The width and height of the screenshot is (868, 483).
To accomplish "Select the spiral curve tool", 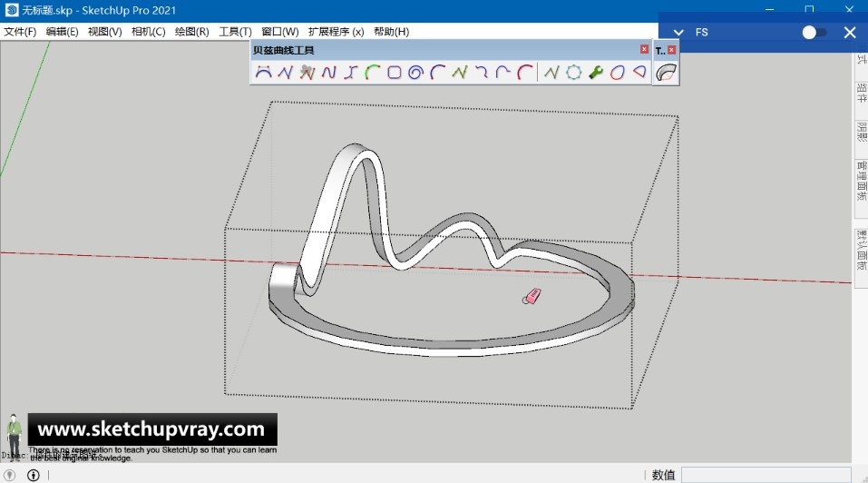I will (x=415, y=73).
